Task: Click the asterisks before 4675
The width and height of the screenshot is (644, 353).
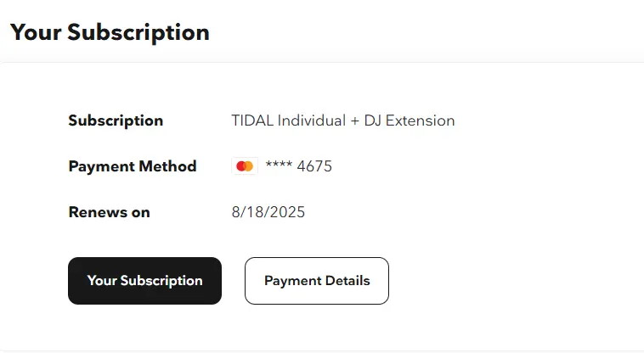Action: pyautogui.click(x=279, y=165)
